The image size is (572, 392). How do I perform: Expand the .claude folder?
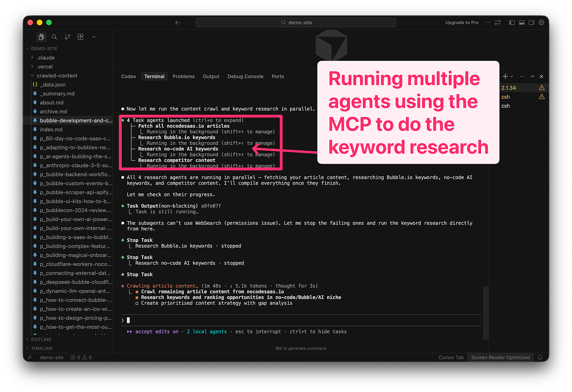coord(46,58)
